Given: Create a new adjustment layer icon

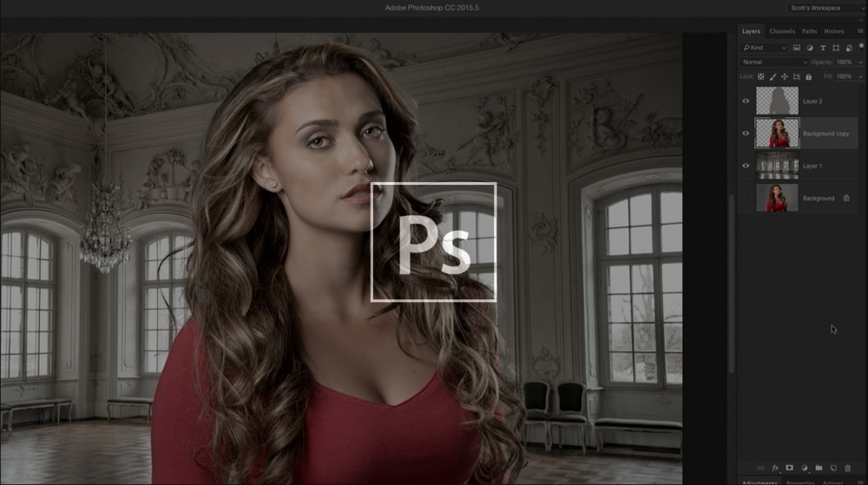Looking at the screenshot, I should coord(805,468).
